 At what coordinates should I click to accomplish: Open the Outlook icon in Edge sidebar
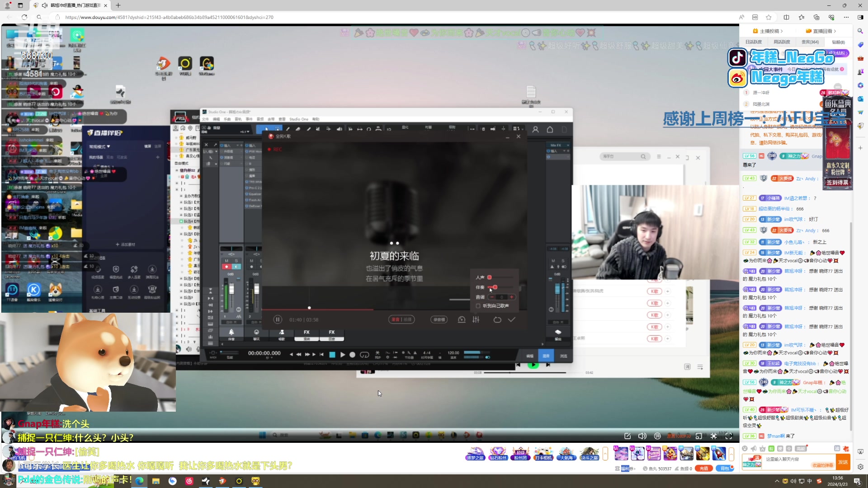point(860,99)
